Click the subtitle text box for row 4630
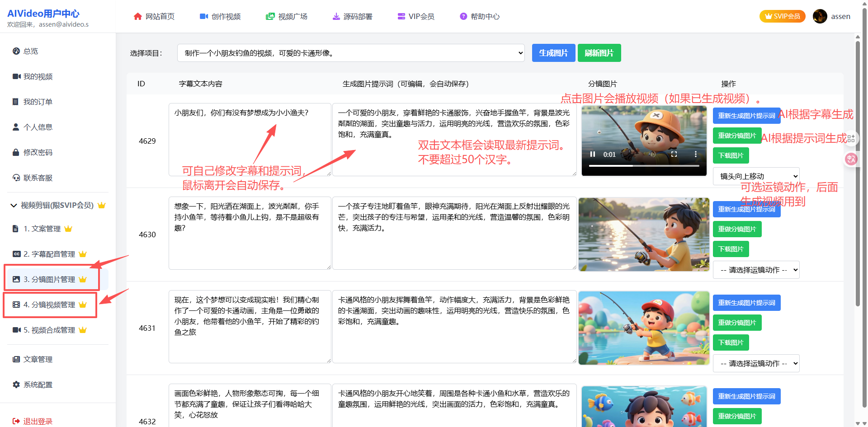The width and height of the screenshot is (868, 427). tap(250, 233)
